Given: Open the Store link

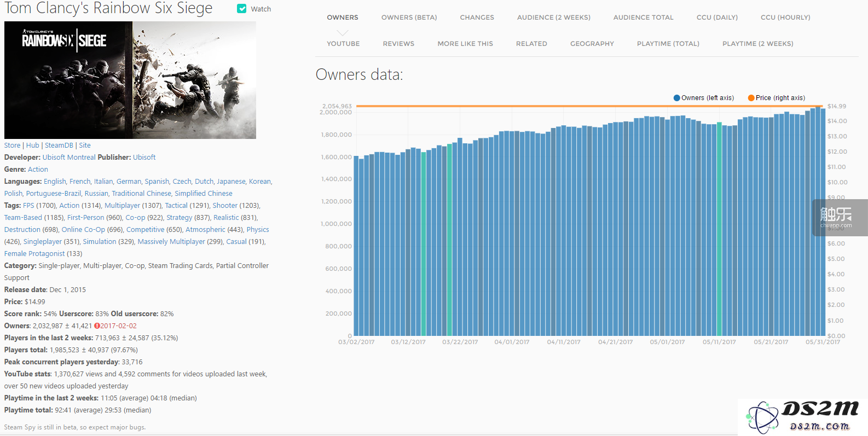Looking at the screenshot, I should pos(12,146).
